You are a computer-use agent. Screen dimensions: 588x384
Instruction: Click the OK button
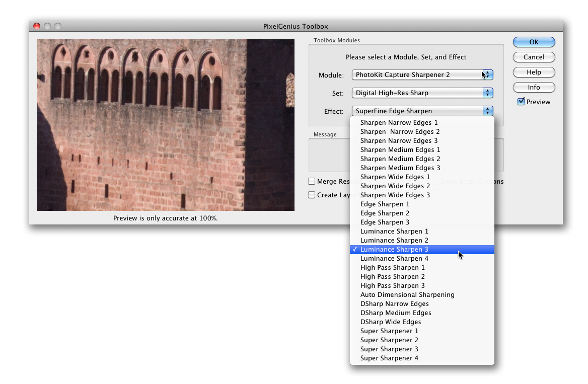click(534, 42)
